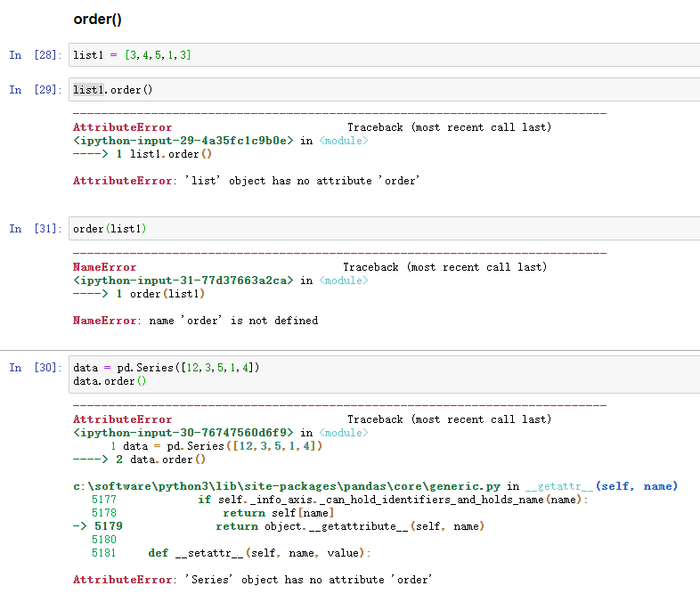700x602 pixels.
Task: Click the 'Series' object has no attribute error message
Action: pos(252,580)
